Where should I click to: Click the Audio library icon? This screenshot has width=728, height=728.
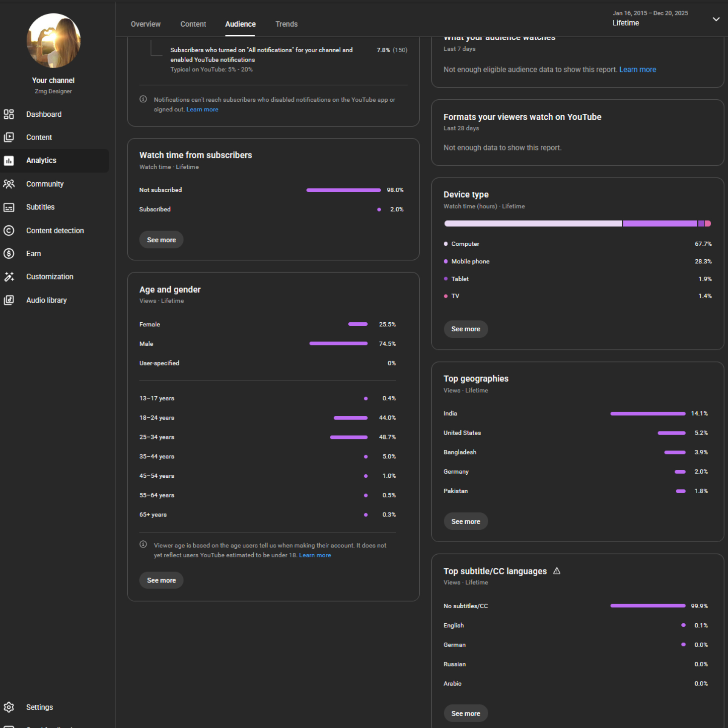point(9,300)
